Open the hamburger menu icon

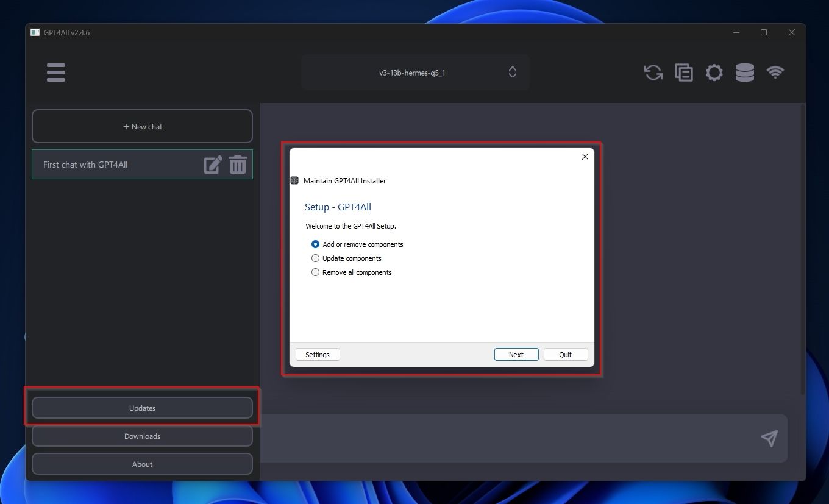pyautogui.click(x=55, y=73)
